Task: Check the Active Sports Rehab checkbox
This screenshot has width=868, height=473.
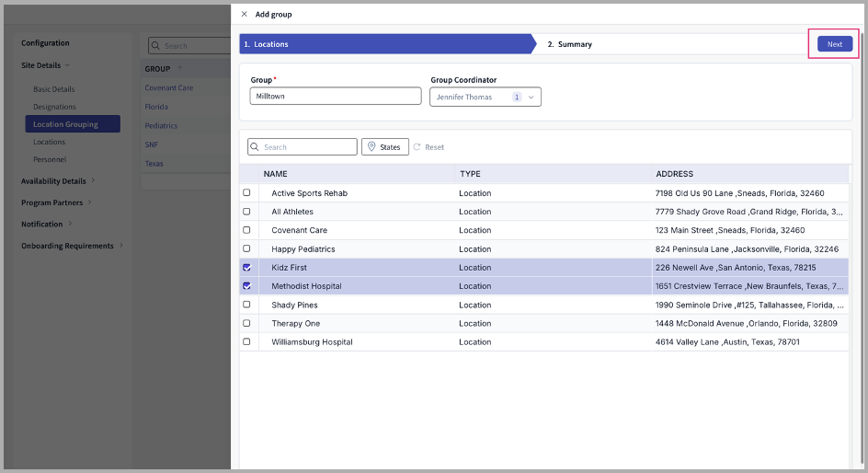Action: (x=246, y=193)
